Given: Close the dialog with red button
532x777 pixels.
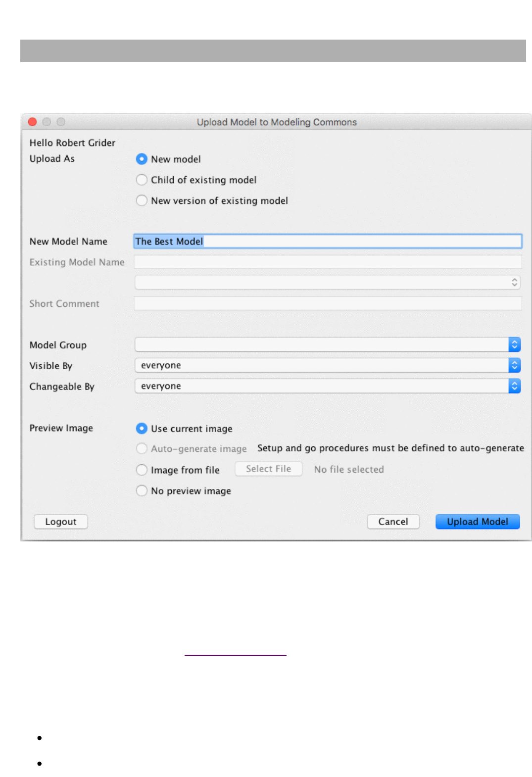Looking at the screenshot, I should pyautogui.click(x=33, y=122).
